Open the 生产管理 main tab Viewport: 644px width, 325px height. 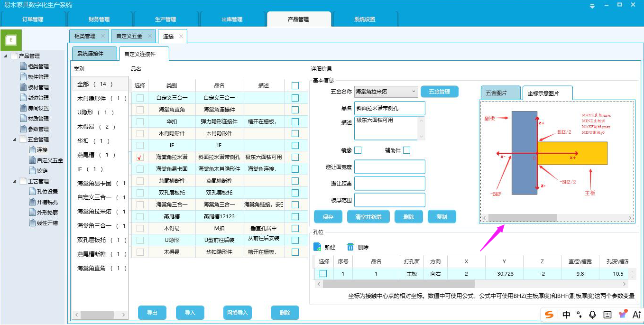(166, 19)
